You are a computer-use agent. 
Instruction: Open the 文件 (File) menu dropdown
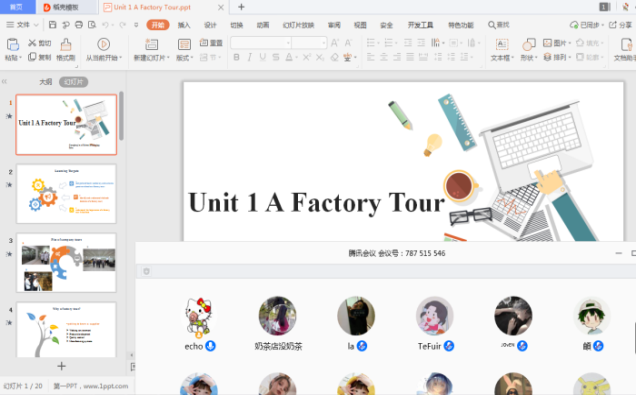click(x=22, y=25)
